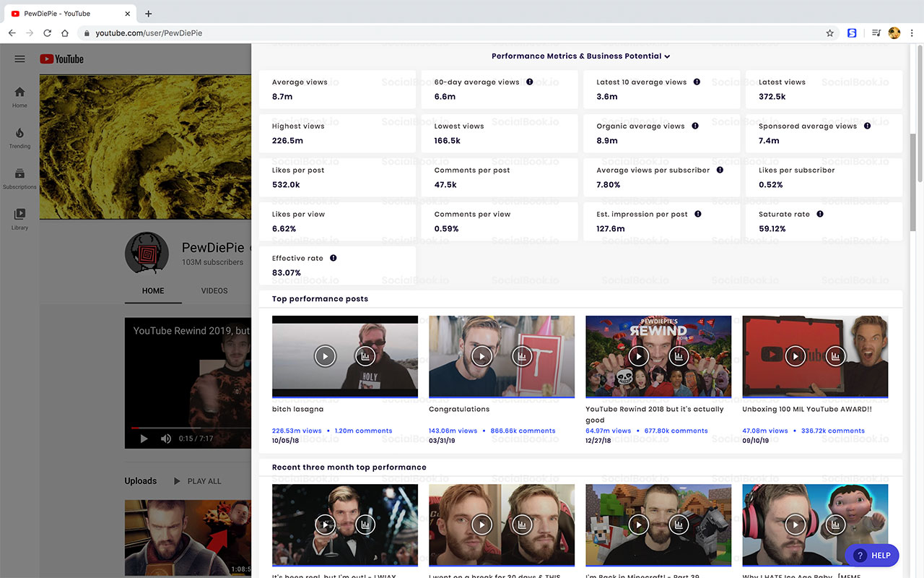Show info for Organic average views
The image size is (924, 578).
(x=695, y=126)
